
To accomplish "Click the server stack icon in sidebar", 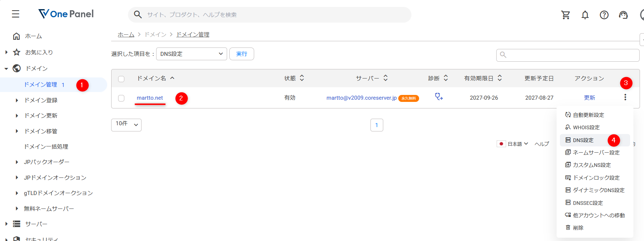I will tap(16, 224).
